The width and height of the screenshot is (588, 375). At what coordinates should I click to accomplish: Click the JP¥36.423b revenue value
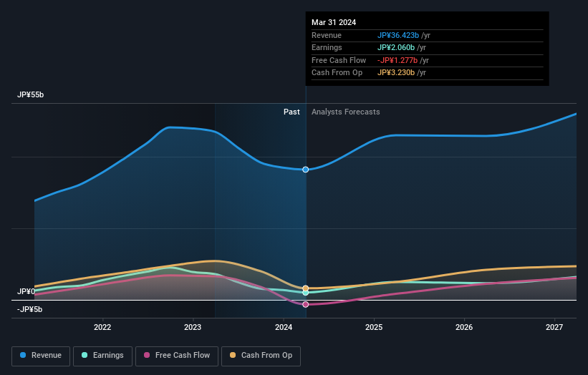click(x=398, y=35)
